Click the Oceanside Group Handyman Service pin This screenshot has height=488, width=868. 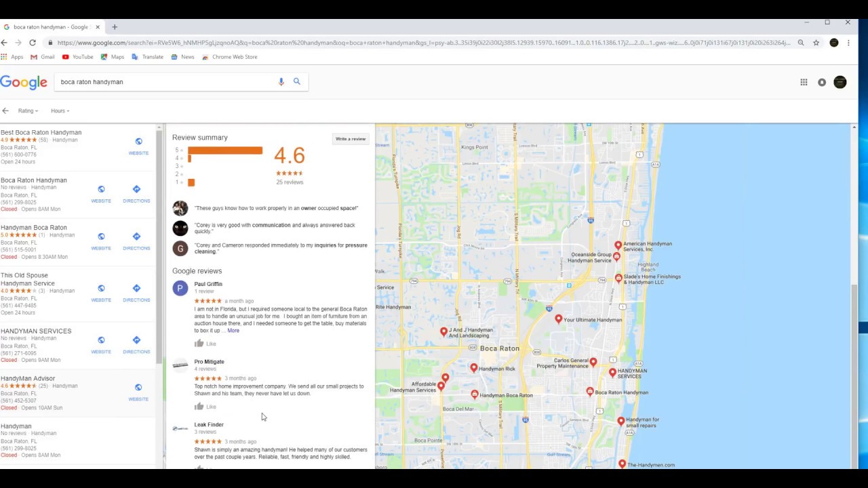click(x=616, y=257)
